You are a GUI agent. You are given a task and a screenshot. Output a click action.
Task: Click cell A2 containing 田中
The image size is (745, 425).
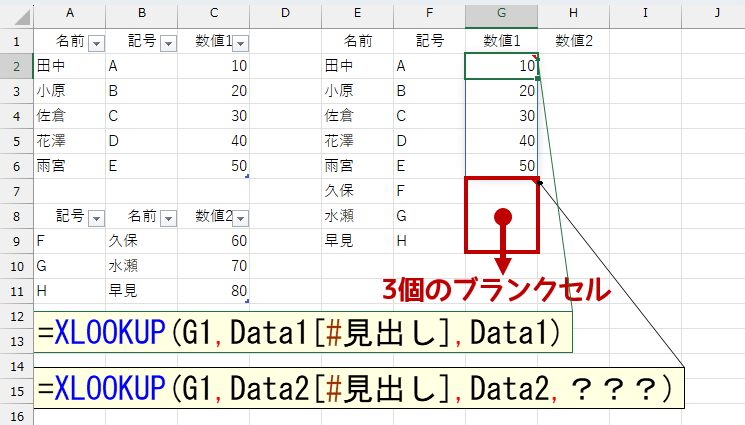tap(70, 66)
